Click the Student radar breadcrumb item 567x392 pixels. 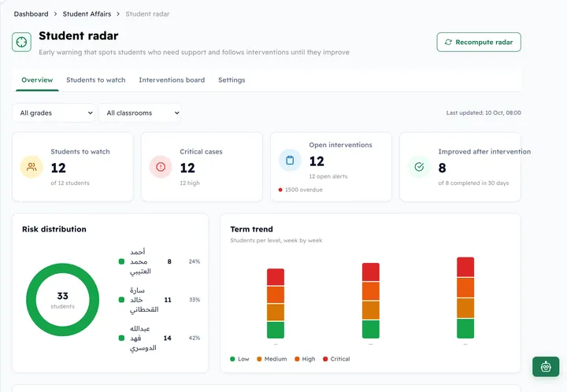coord(147,14)
